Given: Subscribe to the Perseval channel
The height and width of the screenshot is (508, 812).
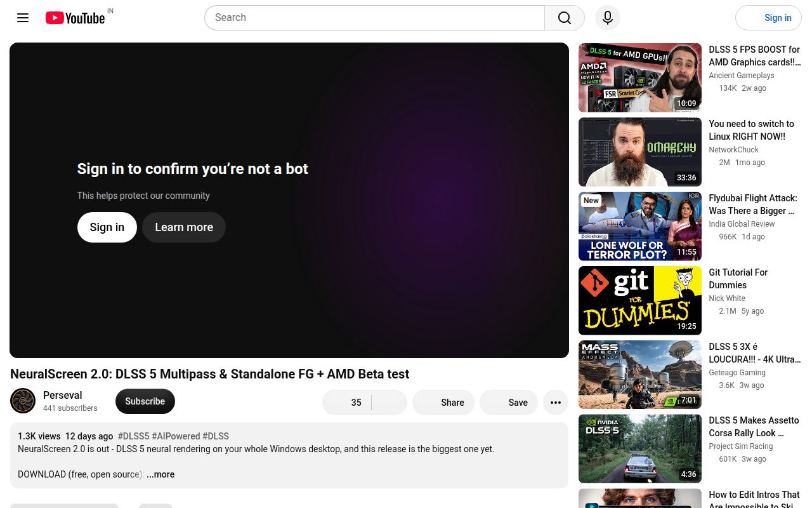Looking at the screenshot, I should pyautogui.click(x=145, y=401).
